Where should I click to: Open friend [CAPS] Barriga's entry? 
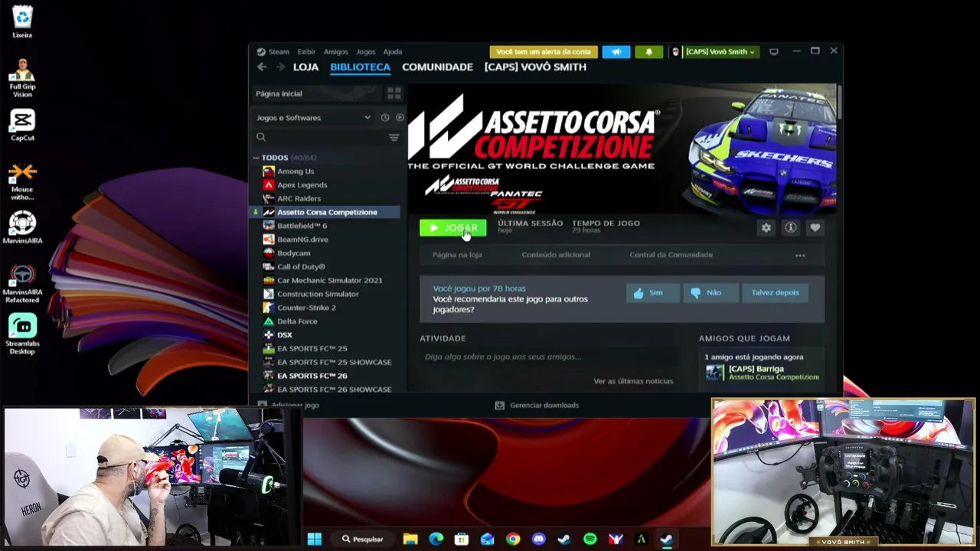(762, 373)
